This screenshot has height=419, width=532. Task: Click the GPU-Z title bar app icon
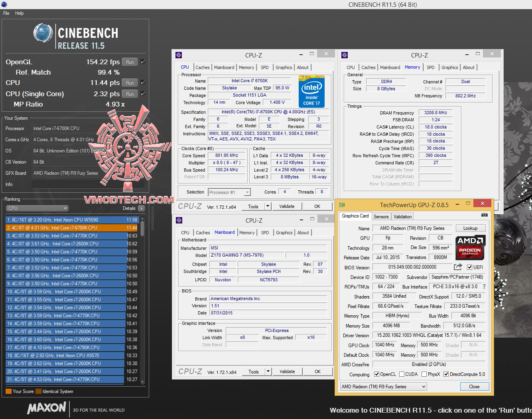click(342, 205)
